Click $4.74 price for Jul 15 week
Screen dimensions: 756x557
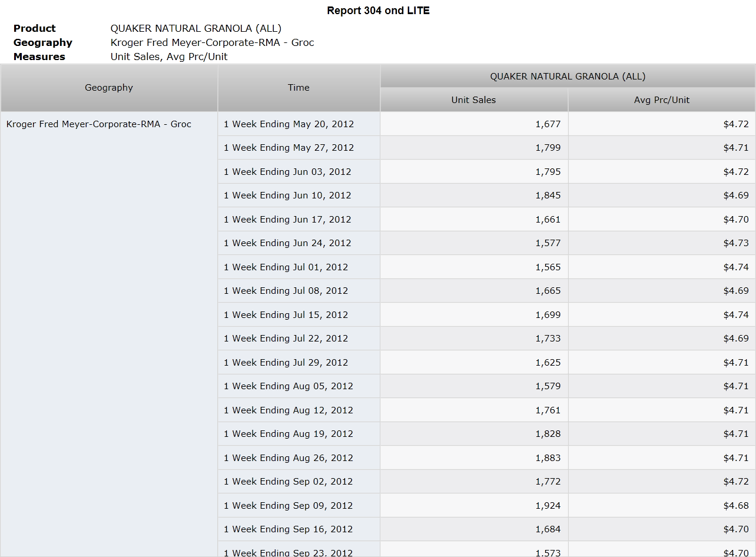[x=736, y=315]
